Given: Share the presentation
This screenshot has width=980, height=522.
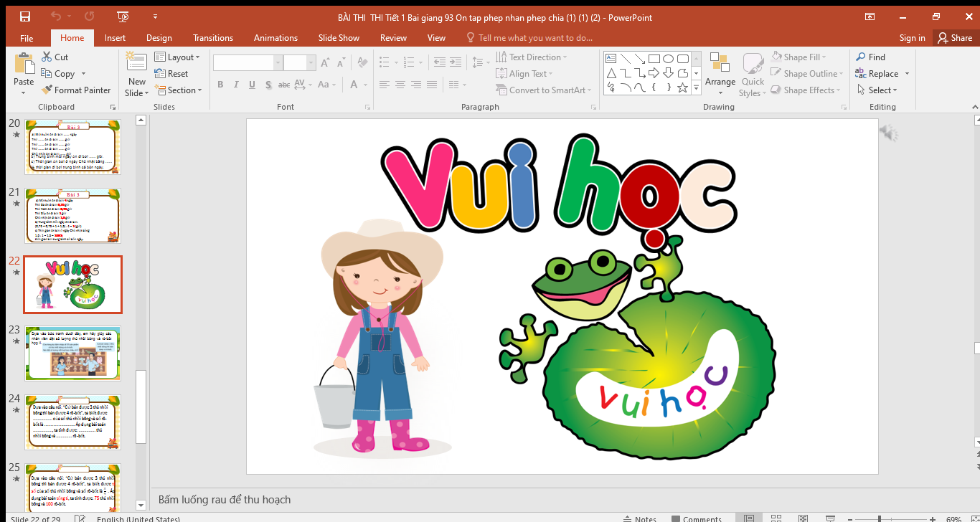Looking at the screenshot, I should point(954,38).
